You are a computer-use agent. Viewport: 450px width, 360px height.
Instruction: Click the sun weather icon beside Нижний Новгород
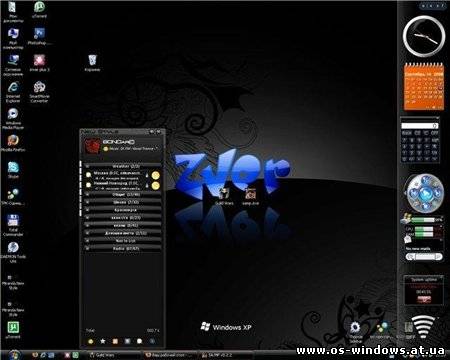tap(155, 186)
